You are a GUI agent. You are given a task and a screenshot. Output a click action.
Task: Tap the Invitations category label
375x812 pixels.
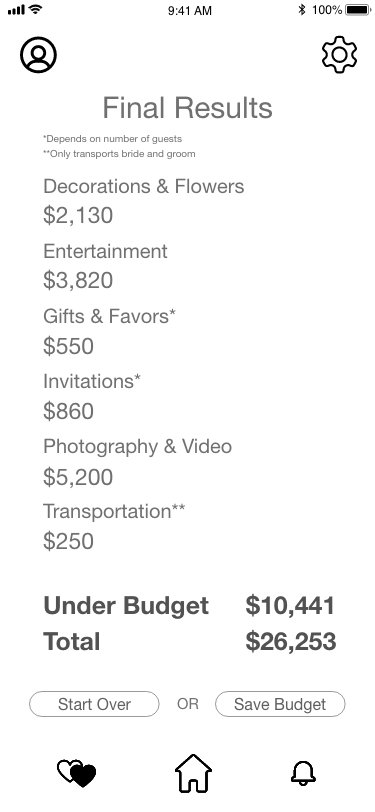(x=92, y=381)
